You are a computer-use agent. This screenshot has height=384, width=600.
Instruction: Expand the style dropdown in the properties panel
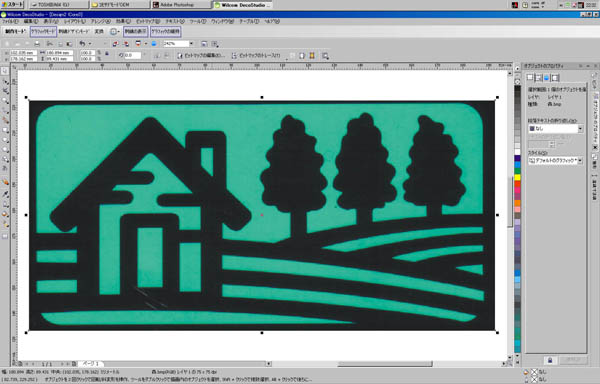pos(580,161)
